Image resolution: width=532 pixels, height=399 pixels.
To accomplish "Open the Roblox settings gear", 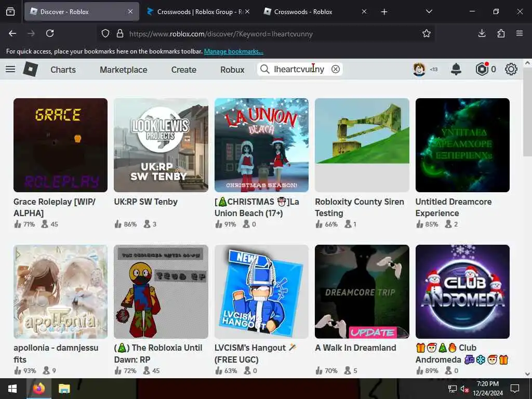I will click(x=511, y=69).
